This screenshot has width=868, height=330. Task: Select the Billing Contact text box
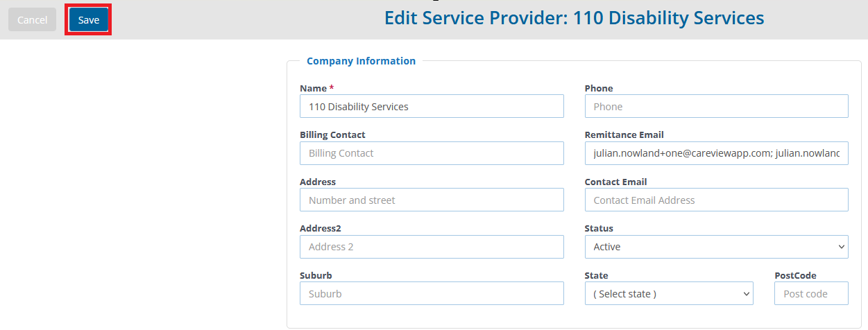(432, 153)
